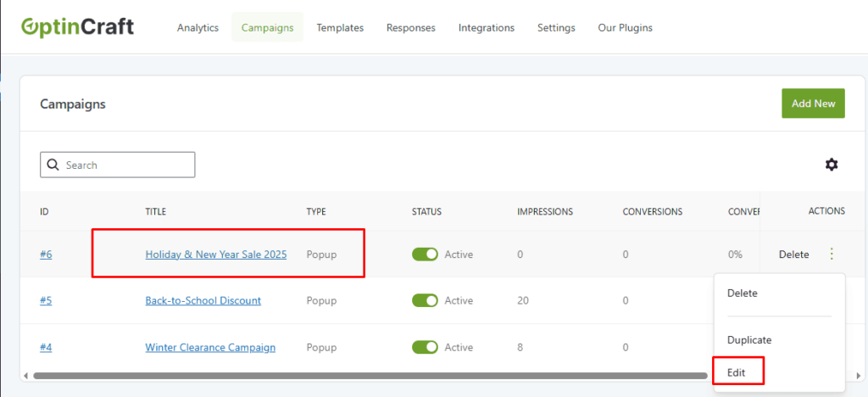
Task: Click the three-dot actions icon for campaign #6
Action: pyautogui.click(x=832, y=254)
